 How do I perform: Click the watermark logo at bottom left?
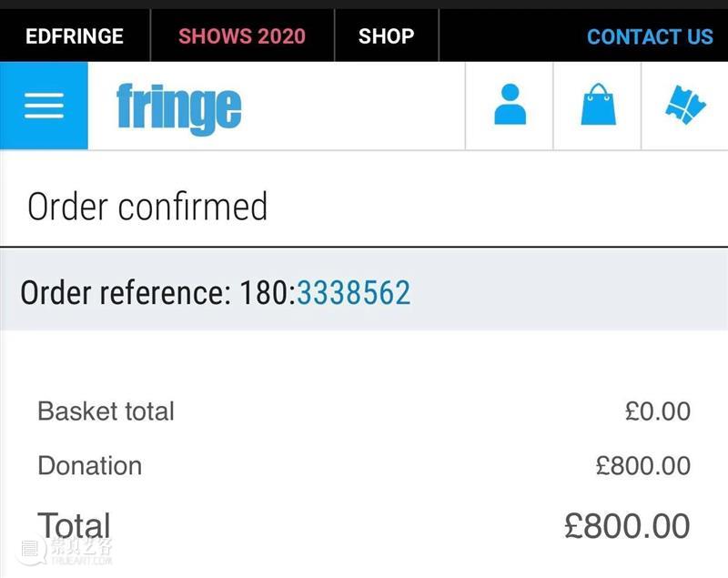pyautogui.click(x=66, y=551)
